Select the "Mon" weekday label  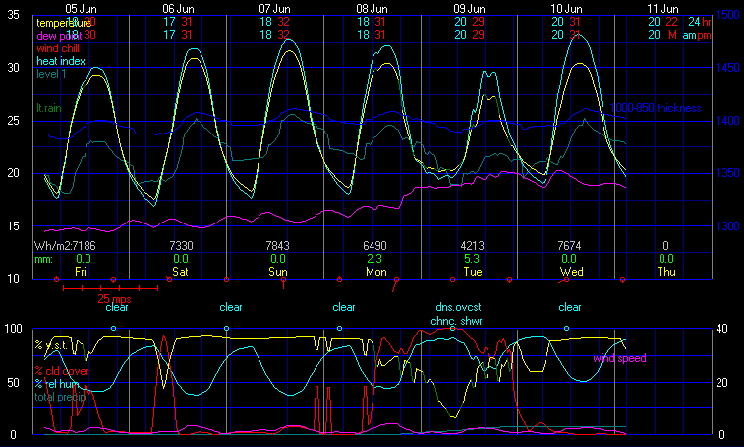click(376, 271)
